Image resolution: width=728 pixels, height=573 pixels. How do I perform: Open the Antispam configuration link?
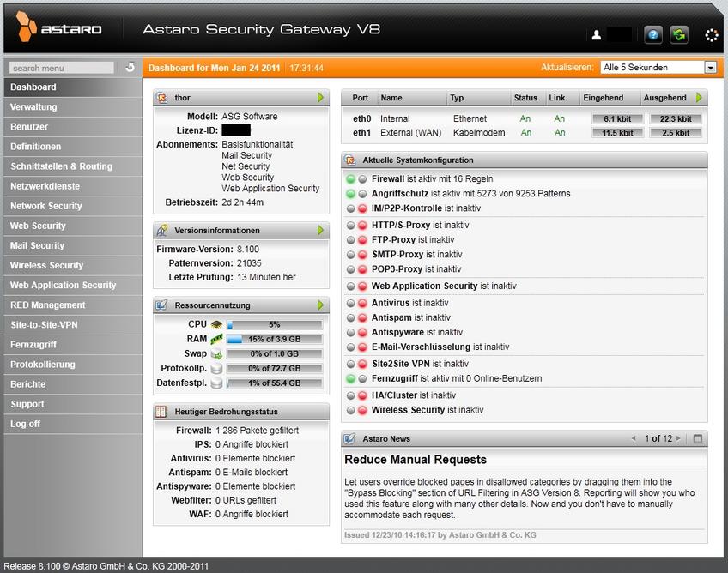[x=391, y=318]
